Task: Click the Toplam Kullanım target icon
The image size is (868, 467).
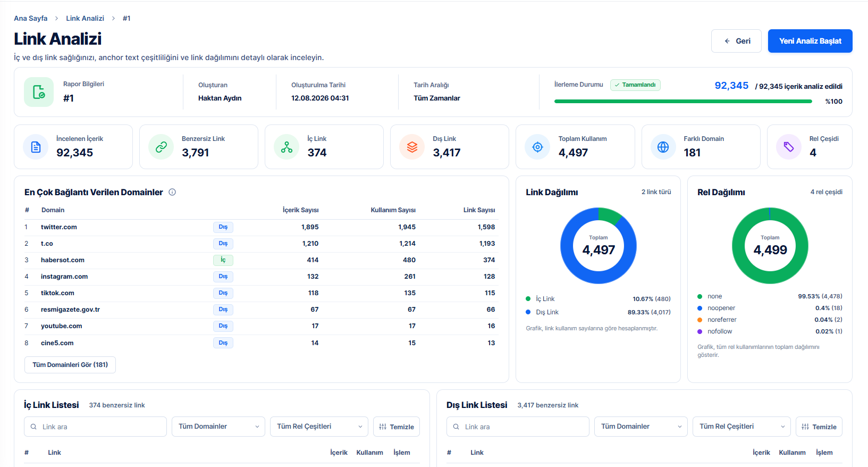Action: pos(537,147)
